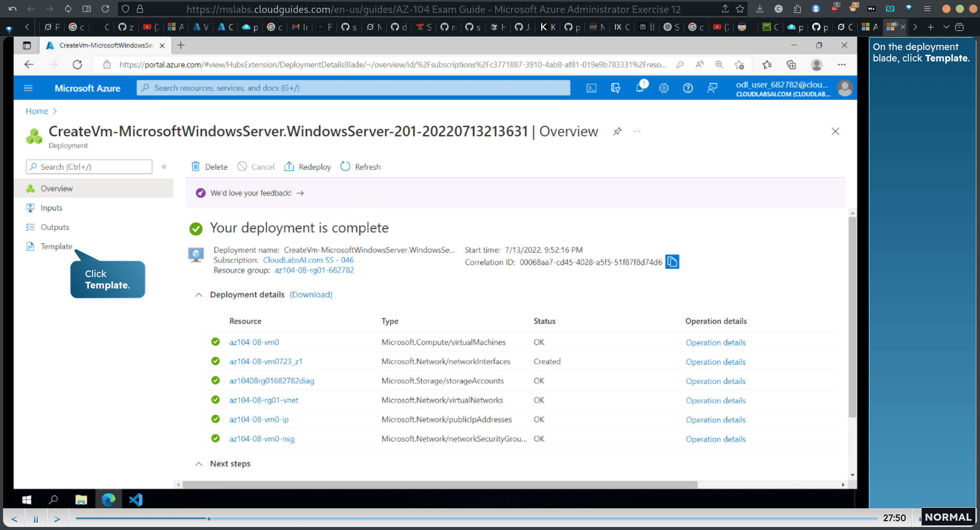980x530 pixels.
Task: Open the CloudLabsAI.com SS - 046 subscription link
Action: (308, 260)
